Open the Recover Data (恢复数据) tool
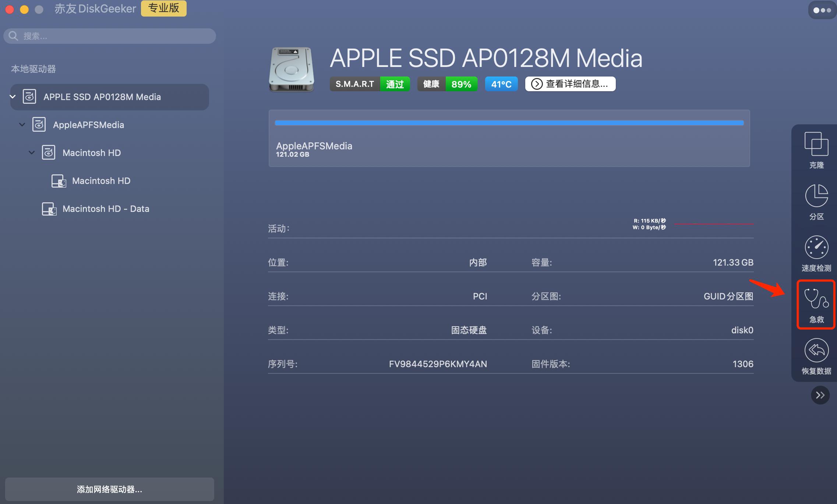The image size is (837, 504). [x=816, y=356]
